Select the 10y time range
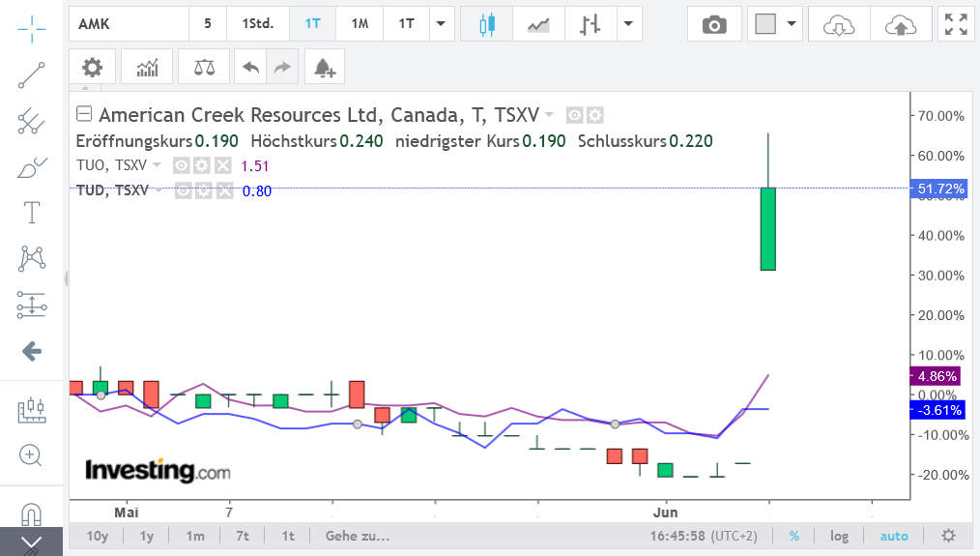Viewport: 980px width, 556px height. pyautogui.click(x=98, y=536)
